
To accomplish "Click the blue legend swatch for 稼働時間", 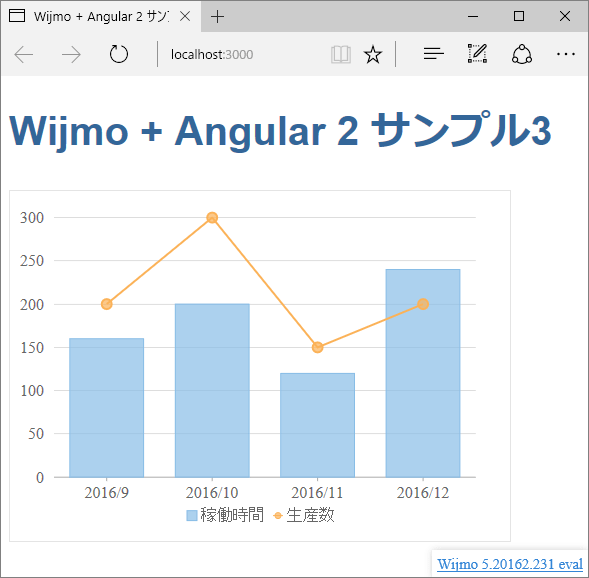I will coord(192,516).
